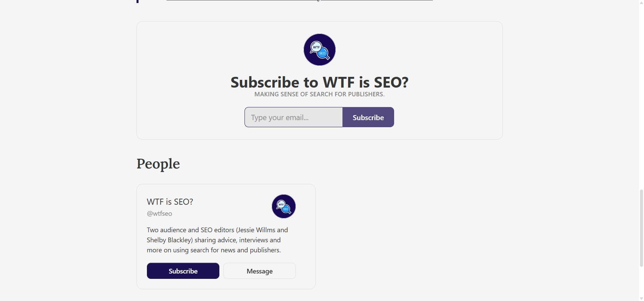Click the scrollbar up arrow
Screen dimensions: 644x301
coord(640,3)
